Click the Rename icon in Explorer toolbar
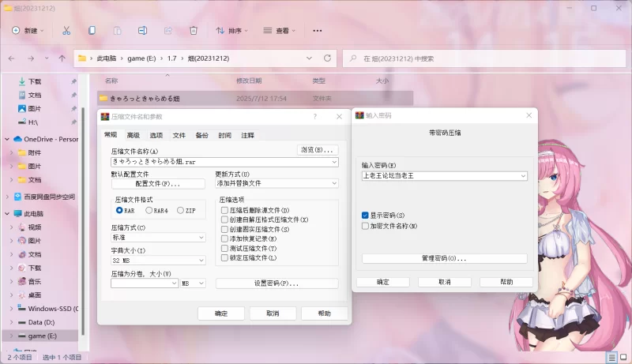This screenshot has width=632, height=364. 143,31
